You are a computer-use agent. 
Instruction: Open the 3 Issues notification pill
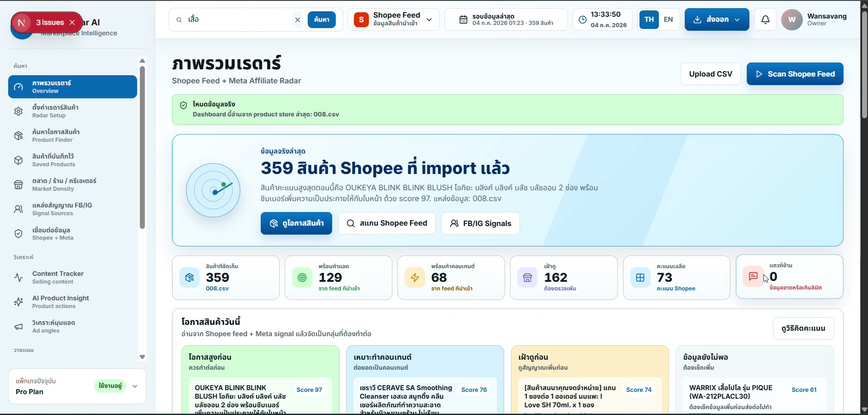click(47, 22)
